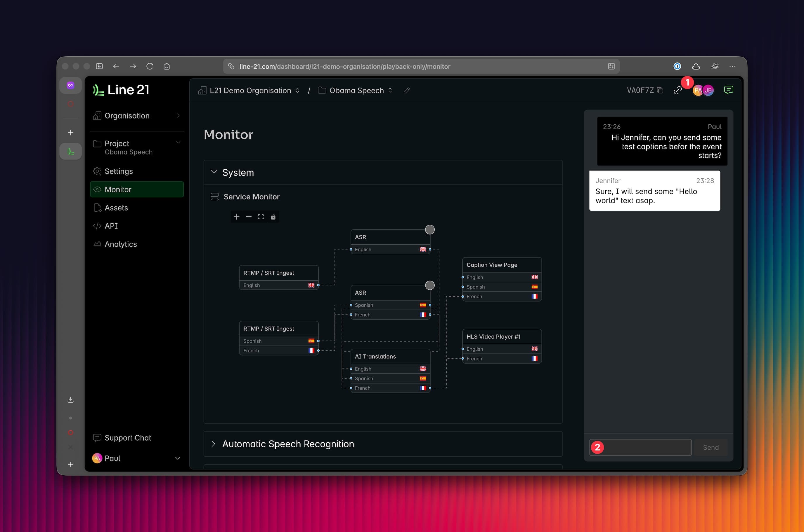804x532 pixels.
Task: Open Settings in the sidebar
Action: pyautogui.click(x=119, y=171)
